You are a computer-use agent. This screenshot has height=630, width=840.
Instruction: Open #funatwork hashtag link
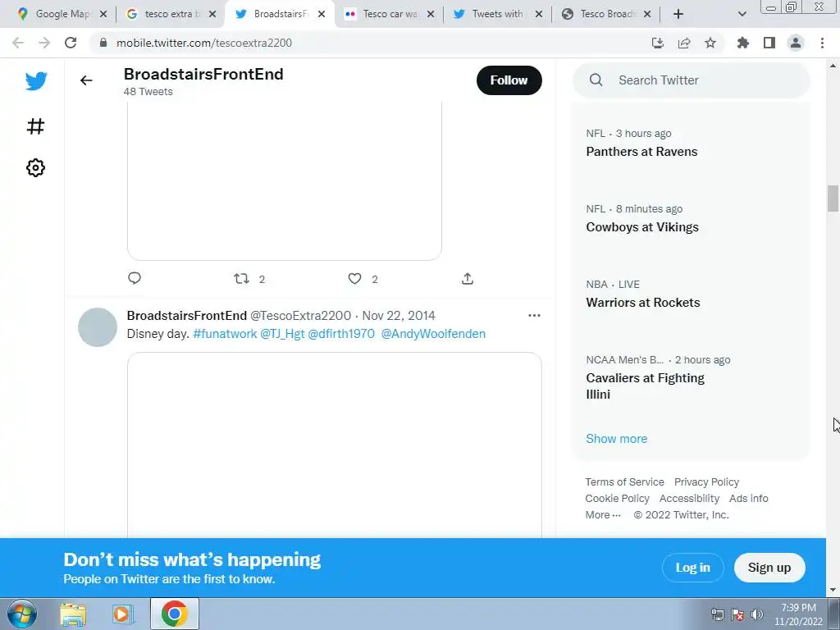(x=225, y=334)
